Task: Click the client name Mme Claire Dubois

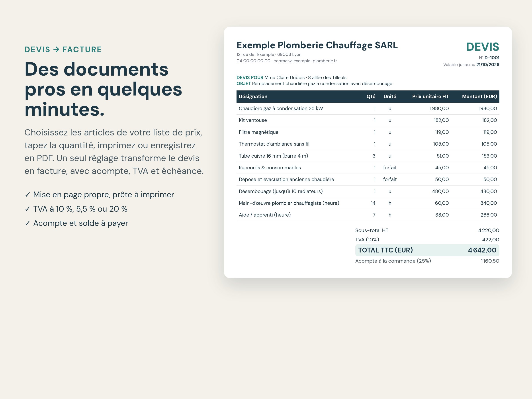Action: pos(285,78)
